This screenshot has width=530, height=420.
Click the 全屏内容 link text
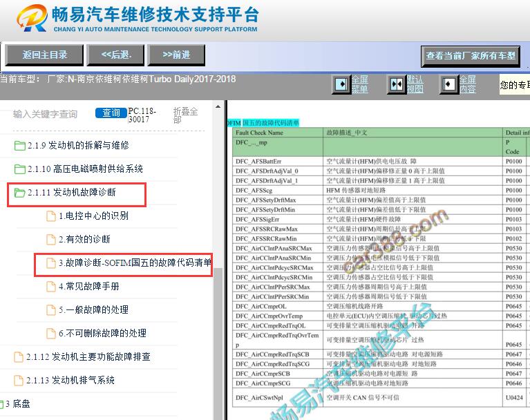tap(468, 84)
